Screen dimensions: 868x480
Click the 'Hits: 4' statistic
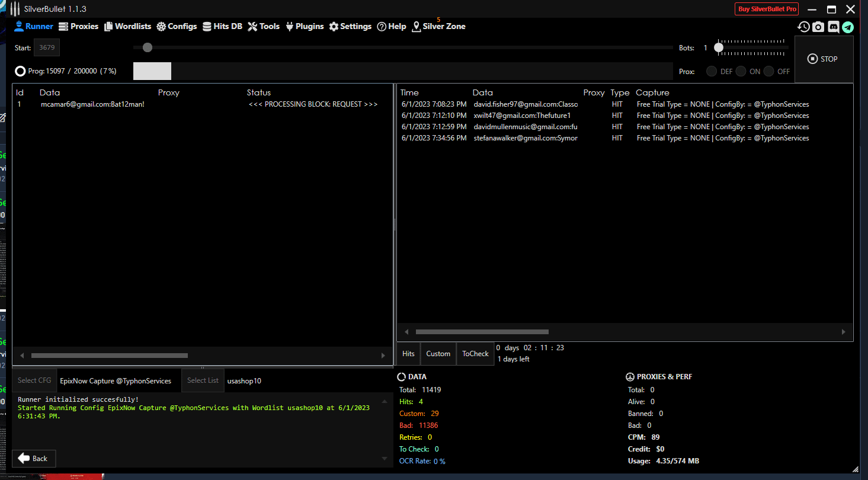pyautogui.click(x=411, y=402)
